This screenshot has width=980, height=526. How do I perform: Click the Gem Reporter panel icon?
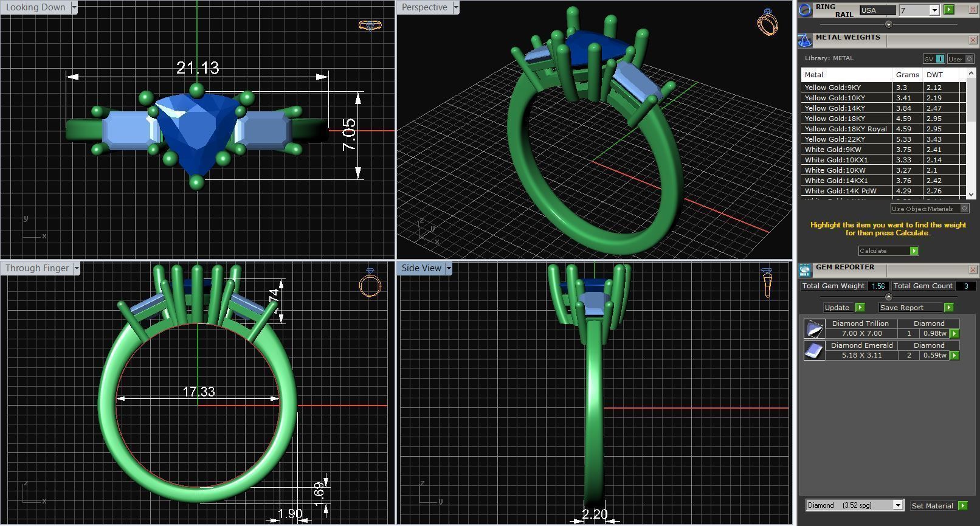pos(805,271)
